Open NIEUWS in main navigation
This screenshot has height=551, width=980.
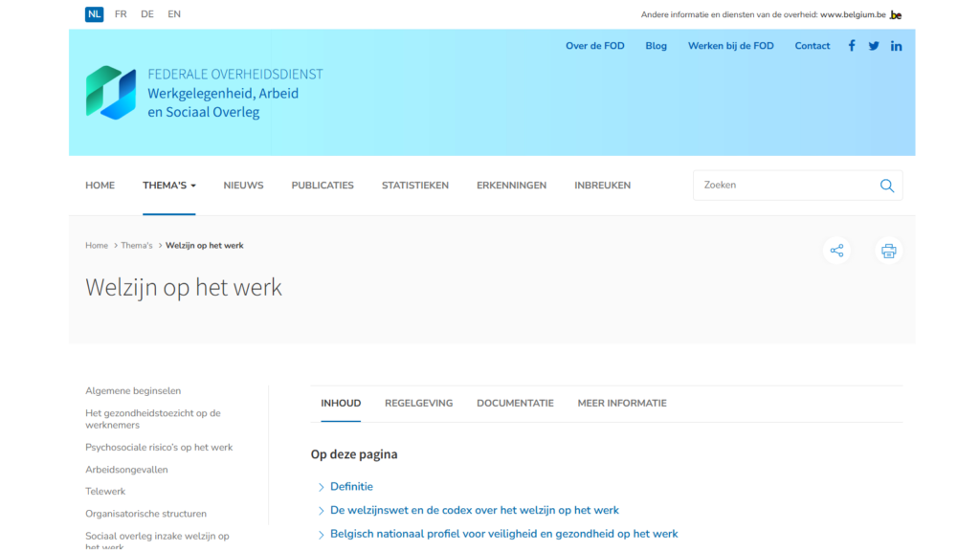coord(243,186)
